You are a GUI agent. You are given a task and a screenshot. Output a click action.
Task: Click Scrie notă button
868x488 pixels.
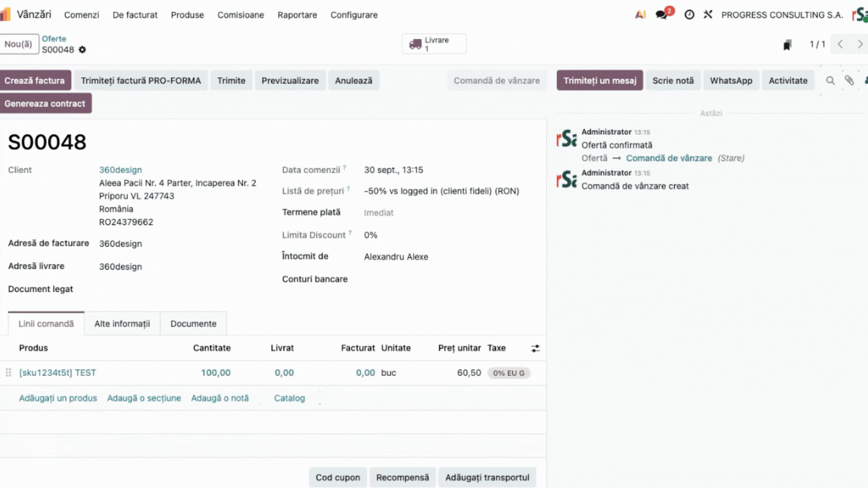[x=673, y=80]
